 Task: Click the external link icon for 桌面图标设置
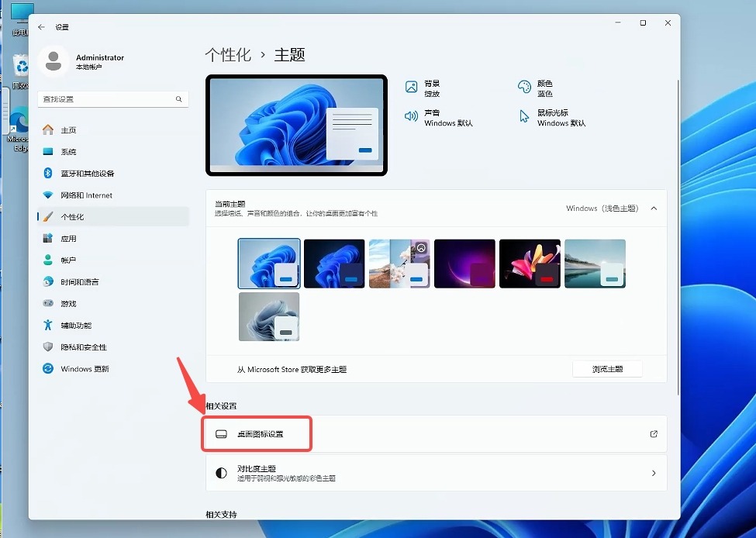click(654, 434)
